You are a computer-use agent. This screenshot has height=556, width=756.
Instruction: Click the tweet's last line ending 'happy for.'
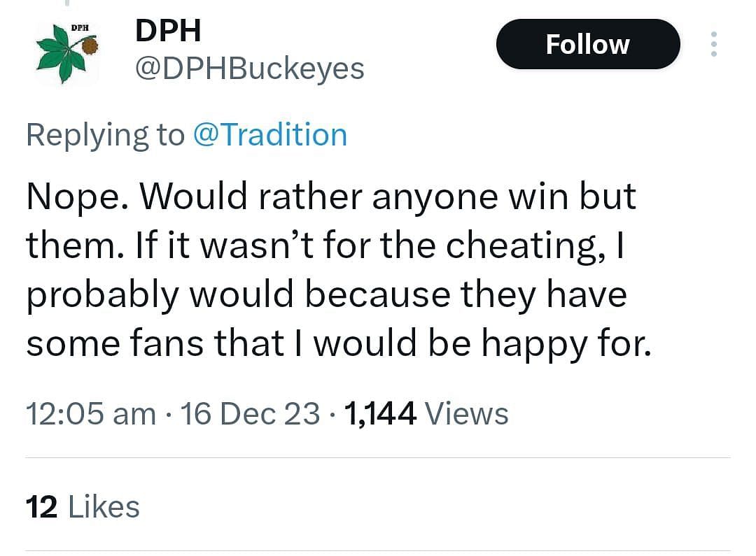339,343
